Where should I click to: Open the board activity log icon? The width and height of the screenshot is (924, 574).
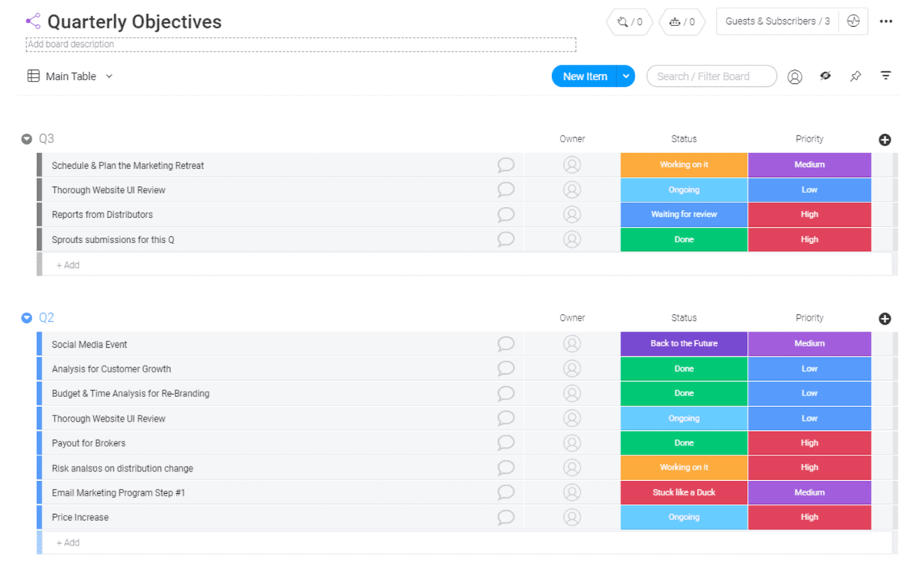852,22
